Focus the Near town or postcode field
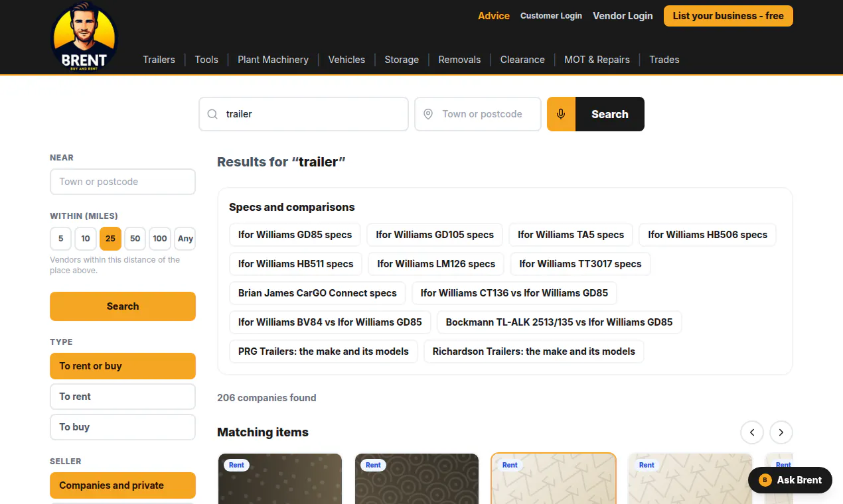843x504 pixels. click(123, 182)
